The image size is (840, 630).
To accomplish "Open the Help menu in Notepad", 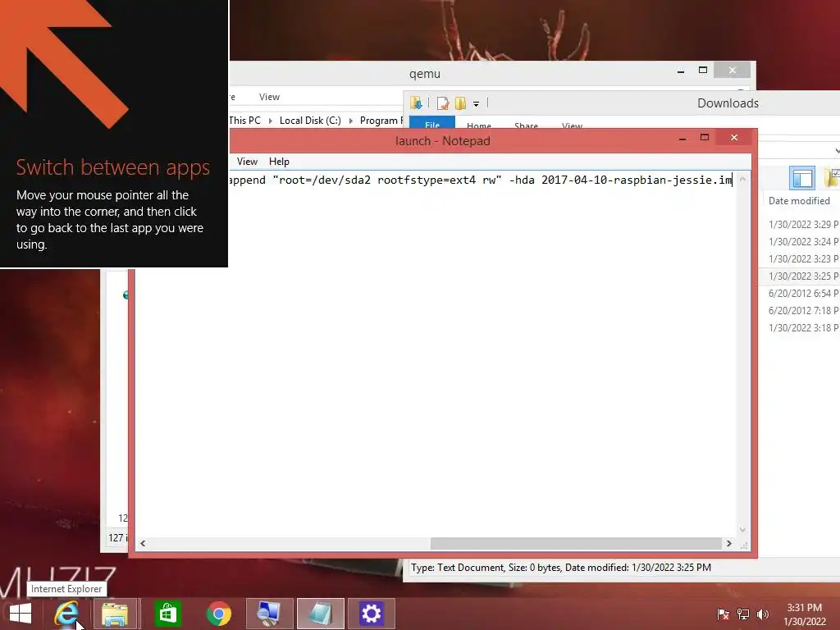I will coord(279,162).
